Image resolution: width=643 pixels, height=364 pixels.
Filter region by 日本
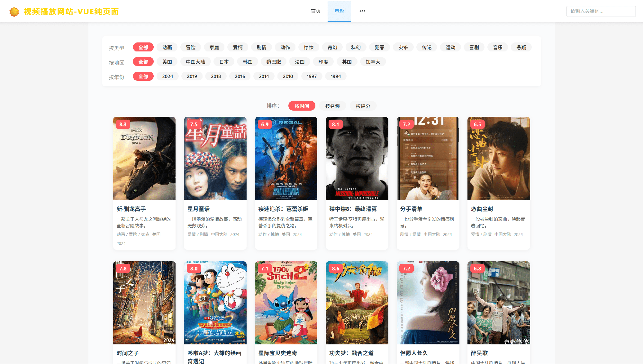click(224, 62)
